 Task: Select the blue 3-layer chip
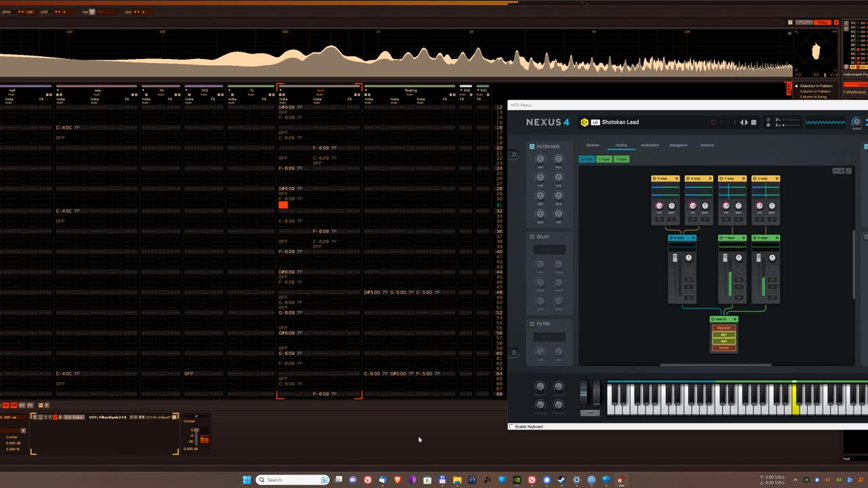coord(587,159)
